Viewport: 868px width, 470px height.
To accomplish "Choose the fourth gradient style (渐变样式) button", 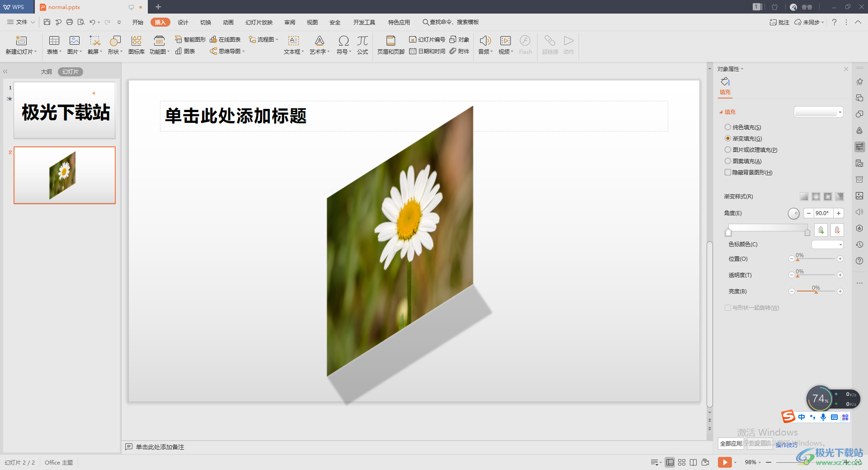I will (840, 197).
